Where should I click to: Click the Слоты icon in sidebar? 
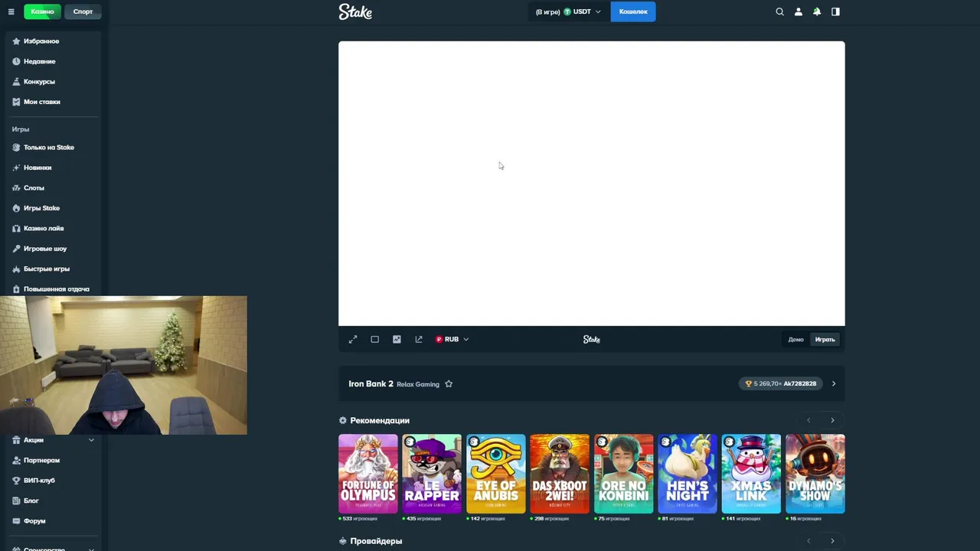(16, 187)
